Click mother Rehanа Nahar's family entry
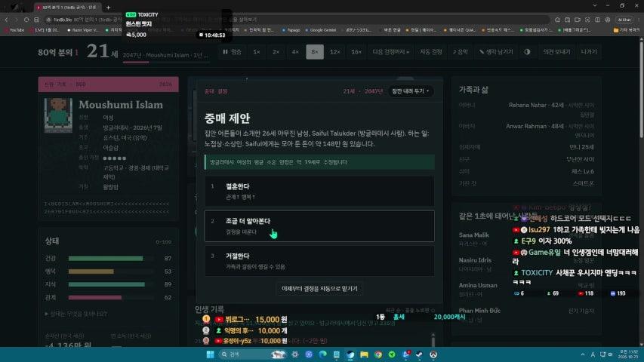The height and width of the screenshot is (362, 644). [526, 109]
